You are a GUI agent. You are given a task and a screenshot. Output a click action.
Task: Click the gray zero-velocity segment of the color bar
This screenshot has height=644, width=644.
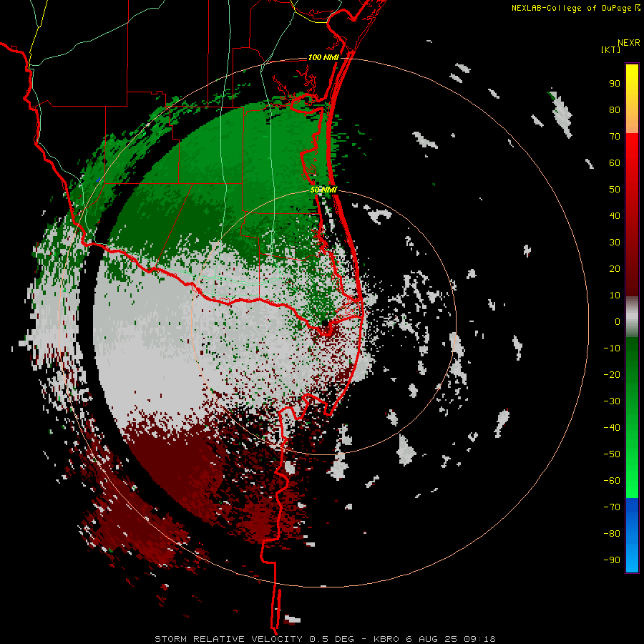(632, 317)
